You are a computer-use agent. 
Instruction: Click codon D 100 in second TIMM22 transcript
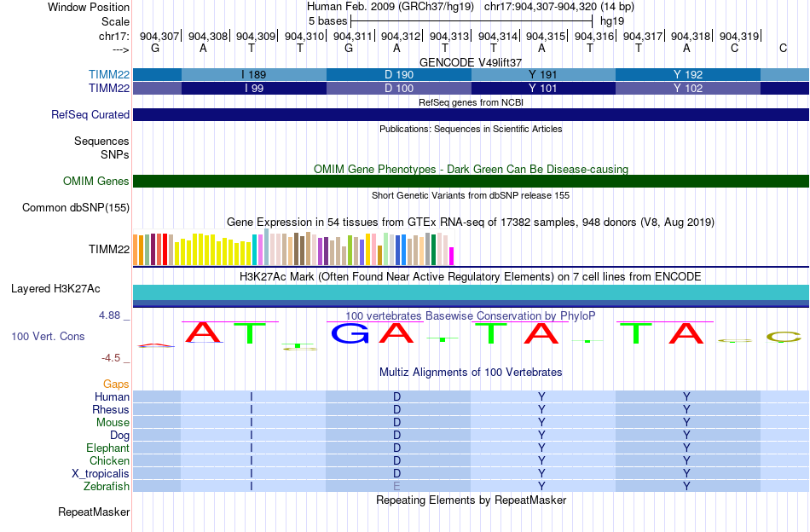coord(399,89)
